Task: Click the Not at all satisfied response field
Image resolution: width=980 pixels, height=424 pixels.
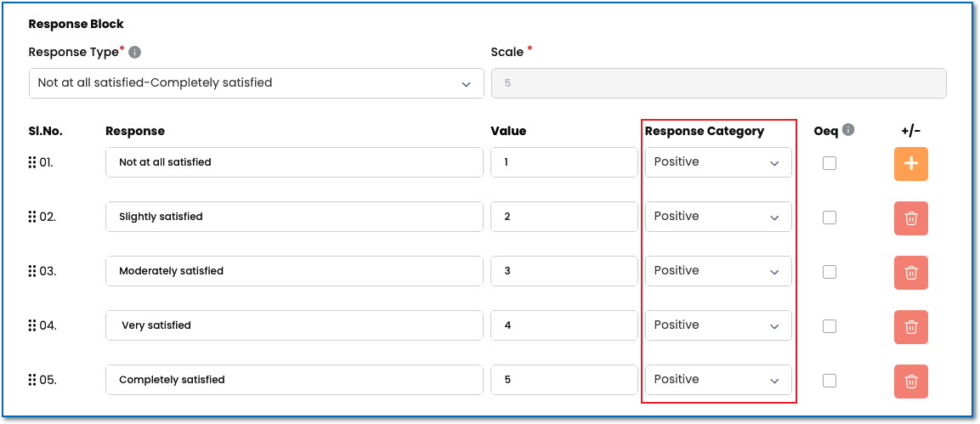Action: tap(294, 162)
